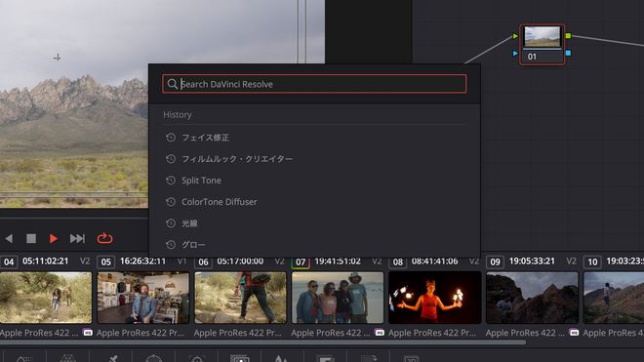Select clip 10 thumbnail of mountain hiker

[614, 298]
